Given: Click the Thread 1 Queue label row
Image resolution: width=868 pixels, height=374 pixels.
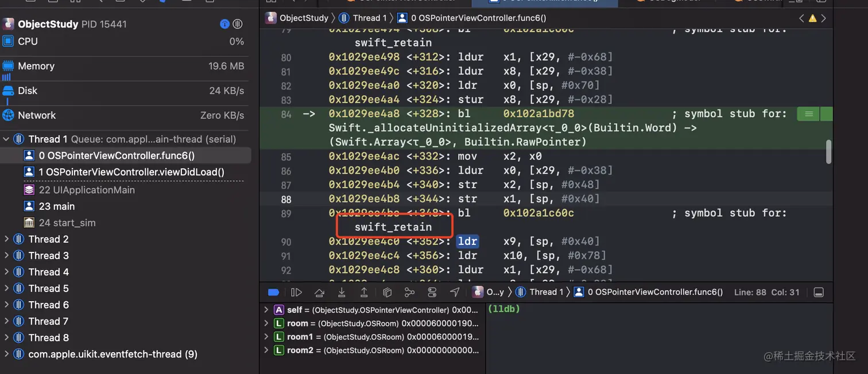Looking at the screenshot, I should tap(126, 139).
